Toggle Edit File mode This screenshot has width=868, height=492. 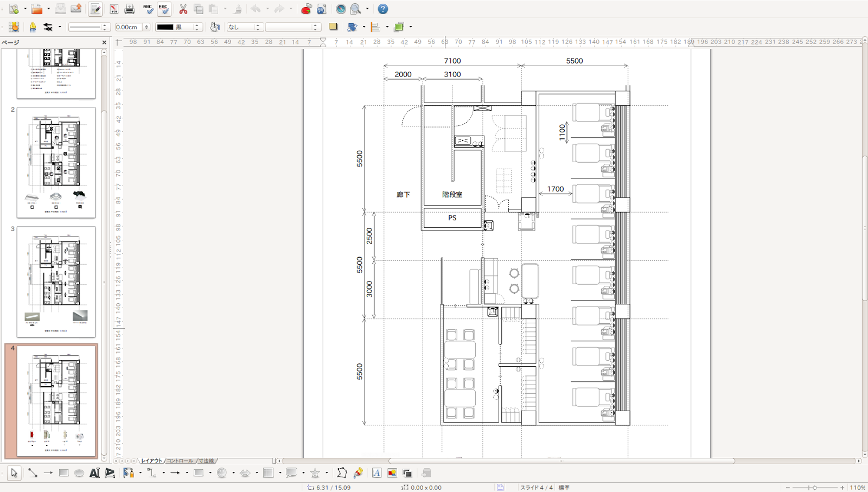tap(95, 9)
